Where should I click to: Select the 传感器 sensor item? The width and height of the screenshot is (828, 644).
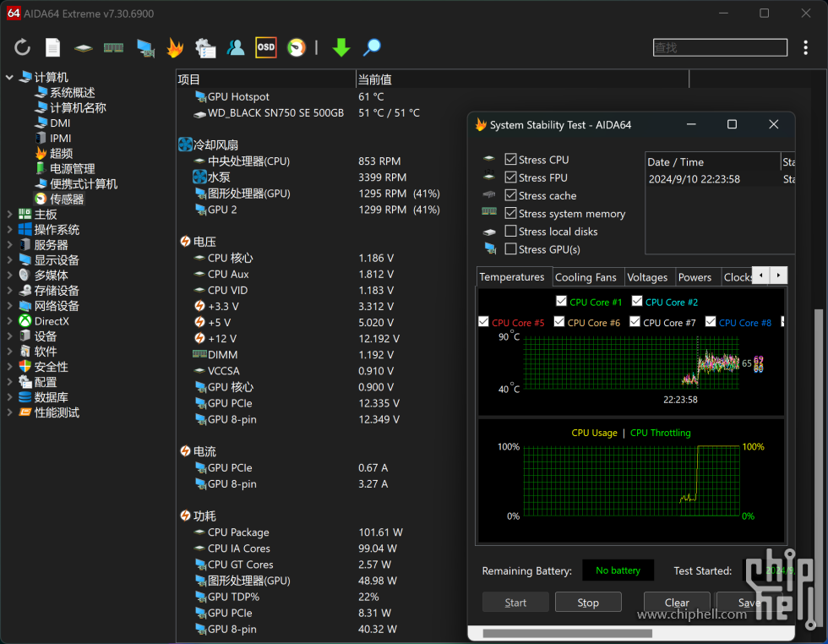click(59, 199)
